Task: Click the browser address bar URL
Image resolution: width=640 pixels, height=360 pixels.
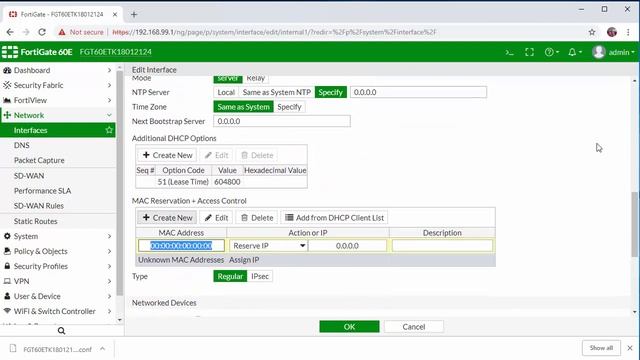Action: coord(274,32)
